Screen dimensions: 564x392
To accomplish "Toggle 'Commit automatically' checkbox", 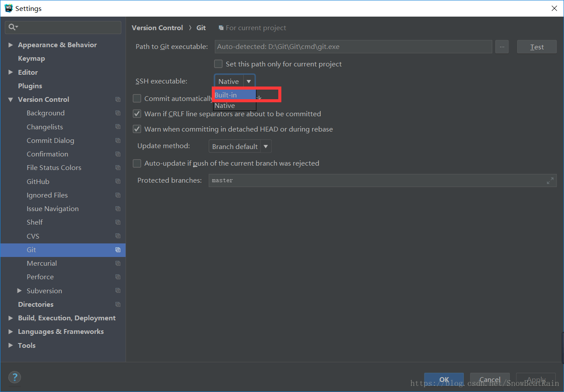I will point(137,98).
